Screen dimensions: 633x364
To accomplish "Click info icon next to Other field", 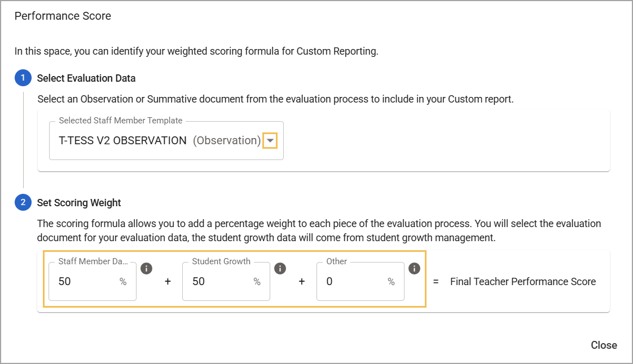I will (x=414, y=268).
